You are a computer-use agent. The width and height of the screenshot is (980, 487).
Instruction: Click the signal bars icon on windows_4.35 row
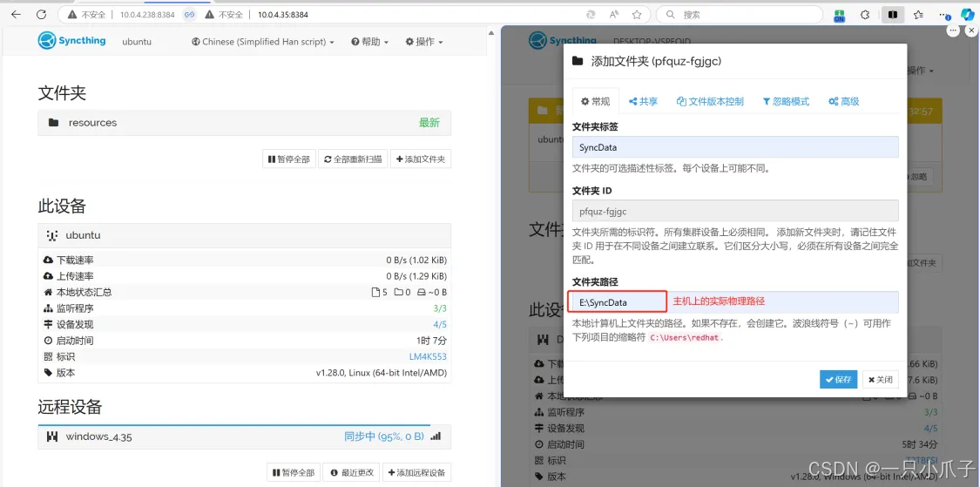pos(436,436)
